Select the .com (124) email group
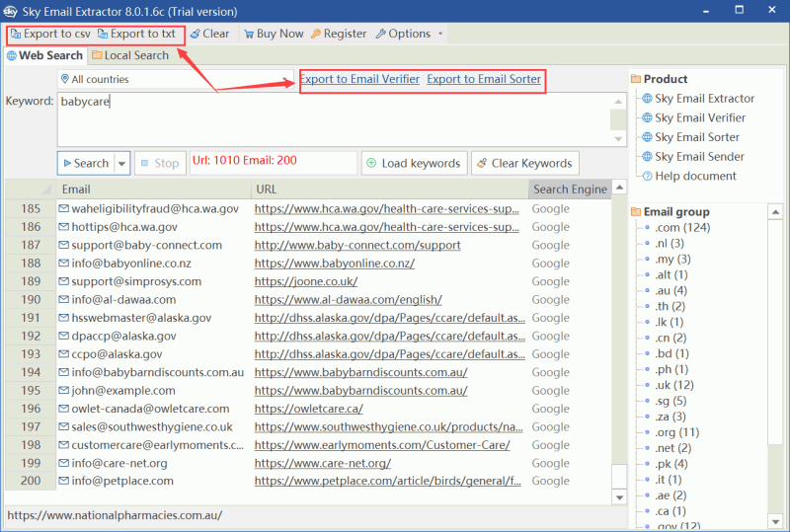 tap(682, 228)
